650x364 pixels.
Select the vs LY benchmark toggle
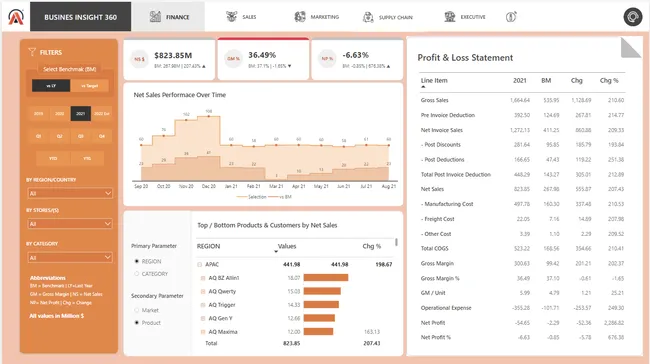click(51, 86)
